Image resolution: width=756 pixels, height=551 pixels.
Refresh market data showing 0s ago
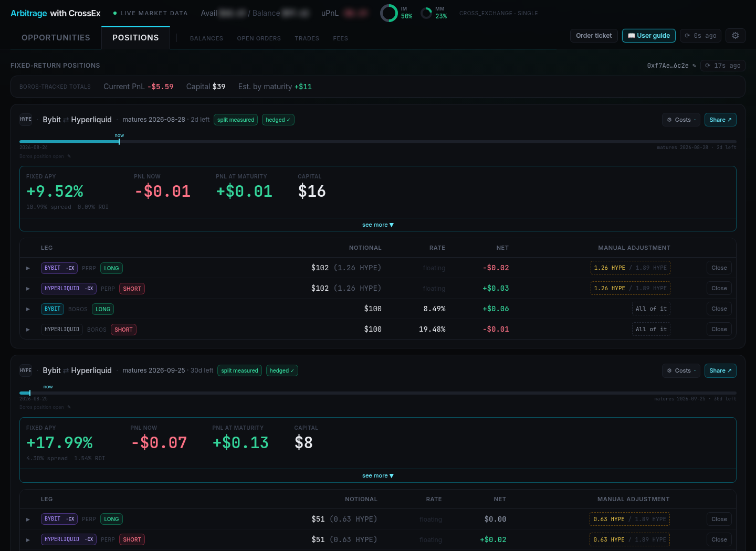click(700, 36)
